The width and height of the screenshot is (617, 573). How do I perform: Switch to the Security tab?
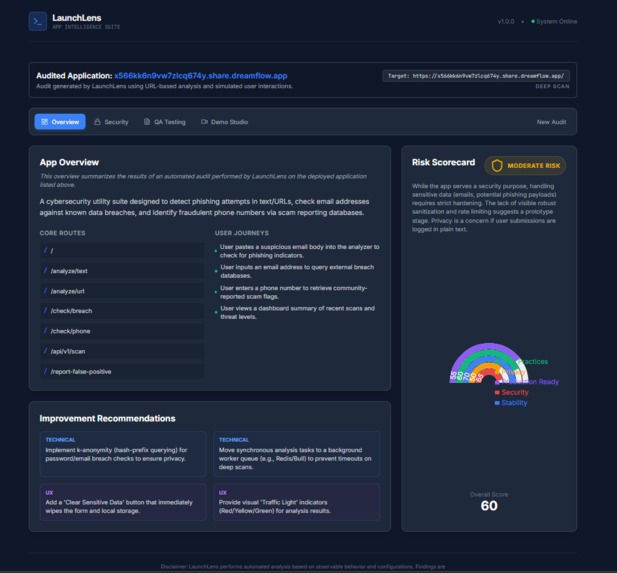pyautogui.click(x=111, y=122)
